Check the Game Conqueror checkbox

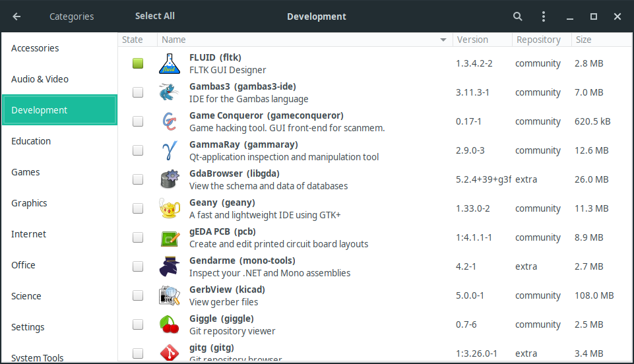(x=138, y=121)
